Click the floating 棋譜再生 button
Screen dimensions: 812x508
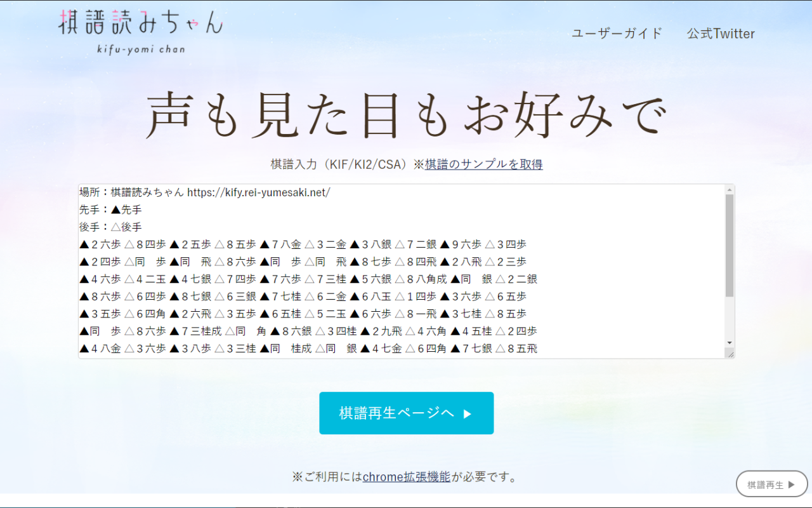tap(771, 484)
